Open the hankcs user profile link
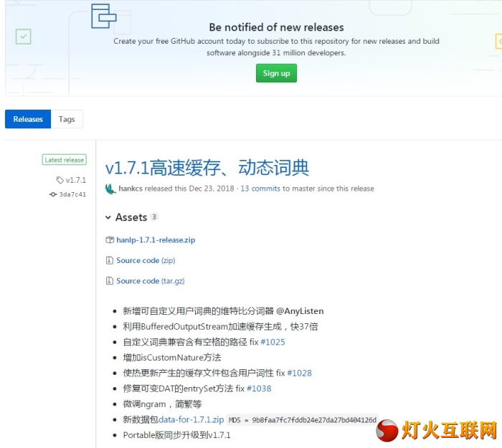 [131, 189]
